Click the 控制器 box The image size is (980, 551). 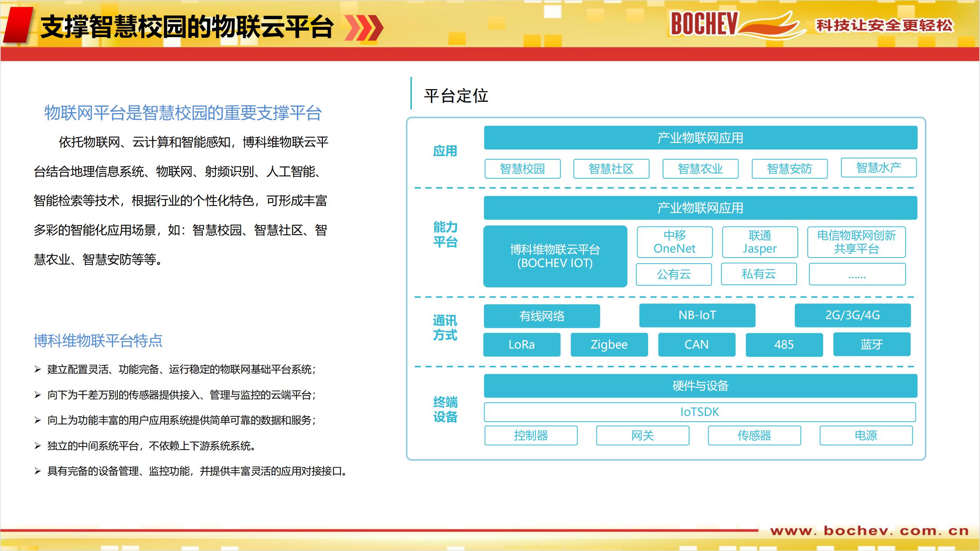531,435
